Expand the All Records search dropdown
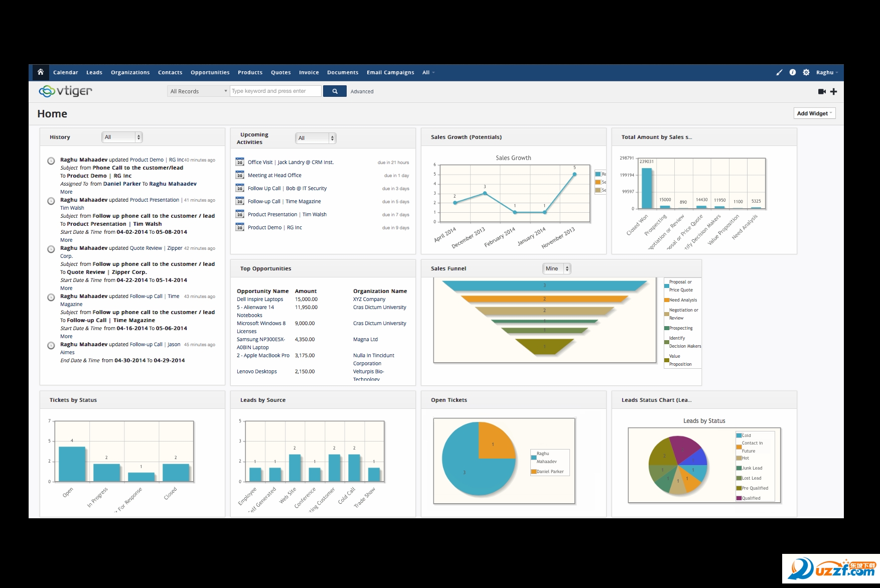 pyautogui.click(x=198, y=91)
